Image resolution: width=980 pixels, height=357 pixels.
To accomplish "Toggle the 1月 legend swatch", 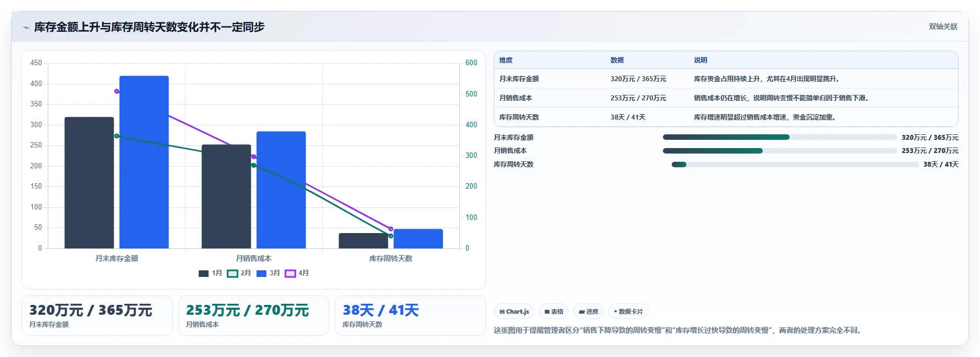I will [204, 273].
